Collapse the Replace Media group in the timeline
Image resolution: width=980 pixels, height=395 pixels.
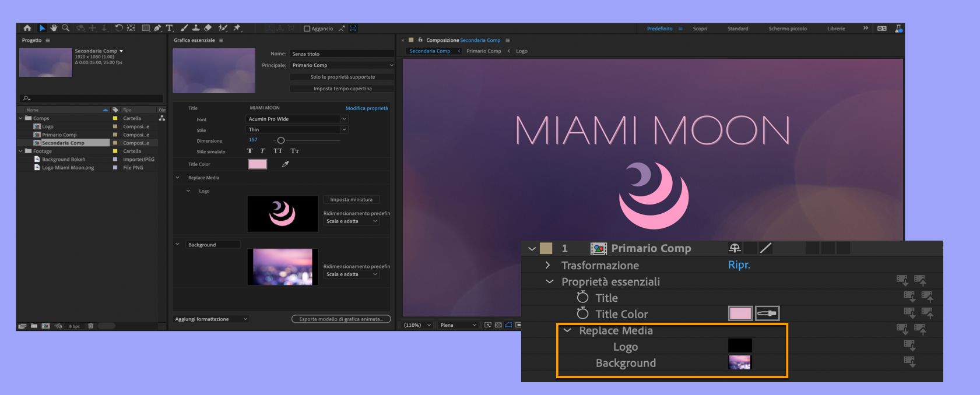[x=568, y=330]
